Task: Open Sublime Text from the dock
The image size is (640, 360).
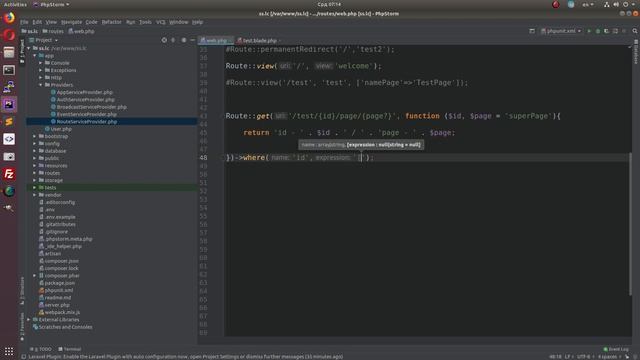Action: click(x=9, y=122)
